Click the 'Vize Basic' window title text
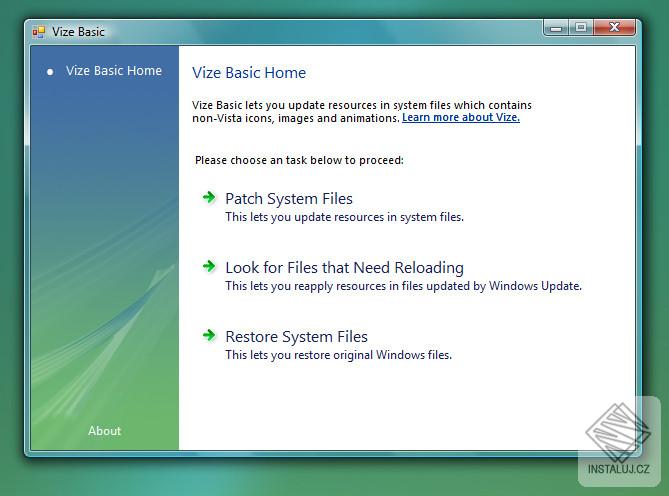This screenshot has height=496, width=669. click(78, 32)
